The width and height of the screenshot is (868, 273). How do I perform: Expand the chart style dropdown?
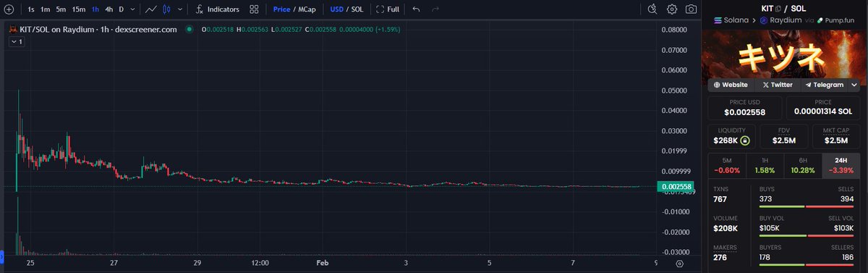point(180,9)
